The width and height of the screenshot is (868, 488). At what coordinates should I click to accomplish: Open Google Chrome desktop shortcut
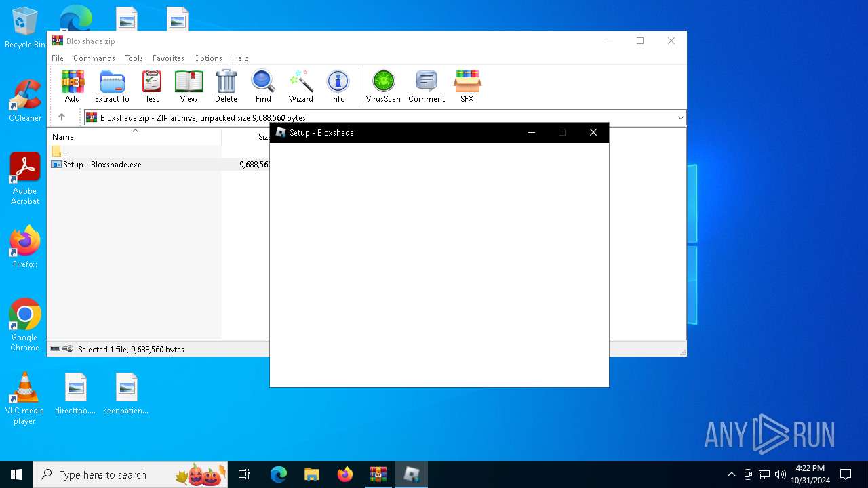pos(25,325)
